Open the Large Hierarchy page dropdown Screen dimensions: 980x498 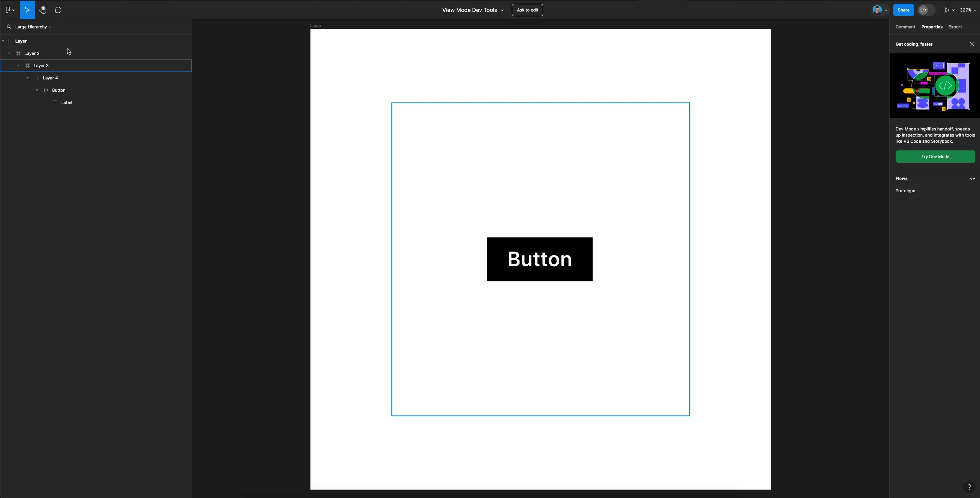33,27
